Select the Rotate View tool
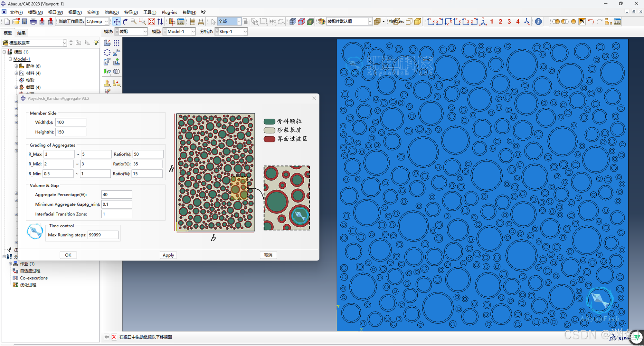The image size is (644, 346). tap(125, 22)
